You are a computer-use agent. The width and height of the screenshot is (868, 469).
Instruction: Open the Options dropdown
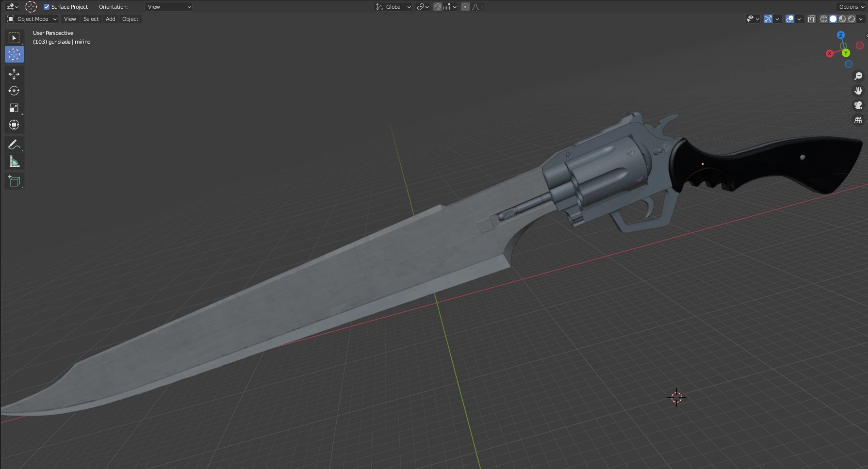click(852, 7)
